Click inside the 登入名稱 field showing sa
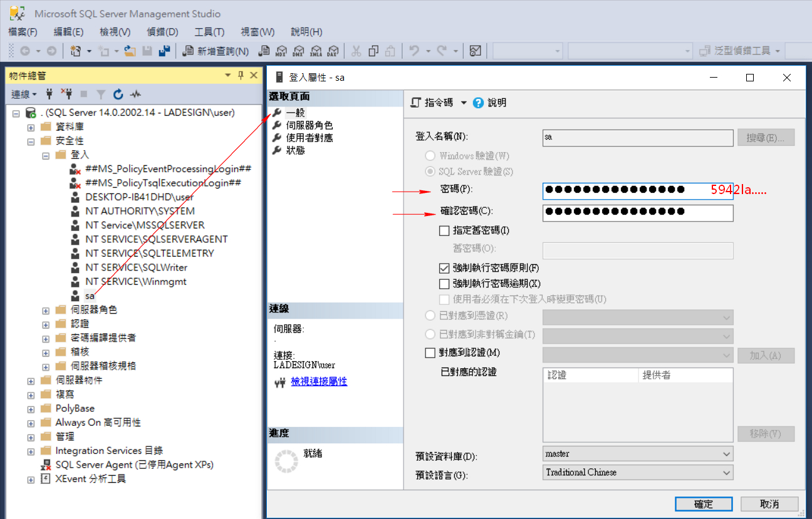The width and height of the screenshot is (812, 519). pos(637,138)
